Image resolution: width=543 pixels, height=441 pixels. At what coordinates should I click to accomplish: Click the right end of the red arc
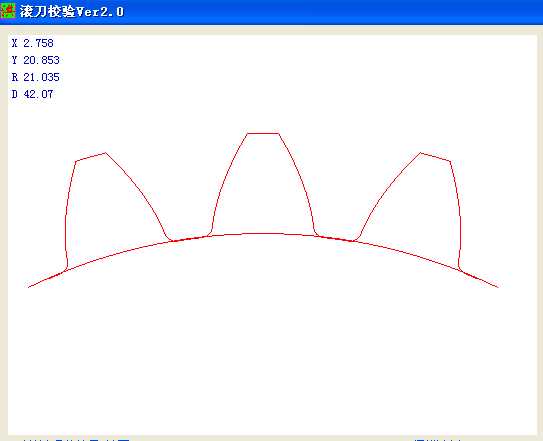pos(497,287)
